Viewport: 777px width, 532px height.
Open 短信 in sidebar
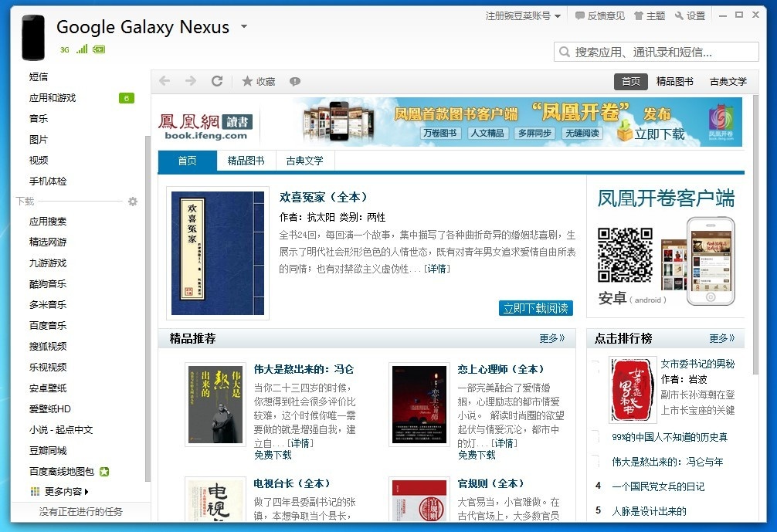coord(39,76)
